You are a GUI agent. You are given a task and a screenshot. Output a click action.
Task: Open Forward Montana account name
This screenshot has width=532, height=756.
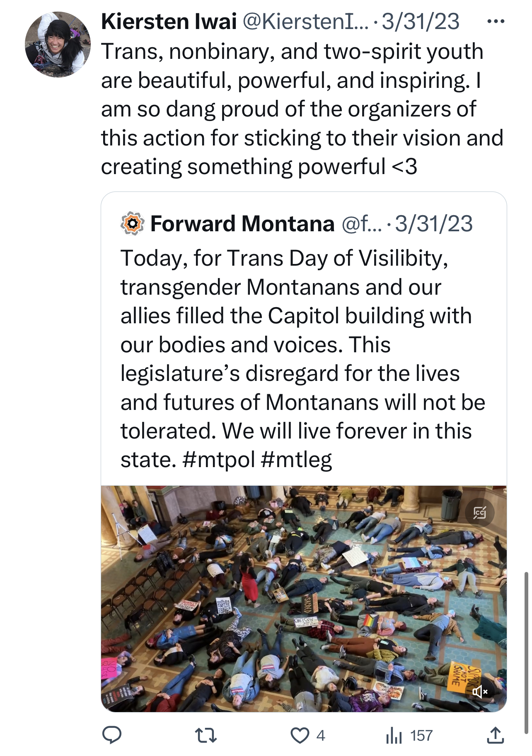coord(242,224)
